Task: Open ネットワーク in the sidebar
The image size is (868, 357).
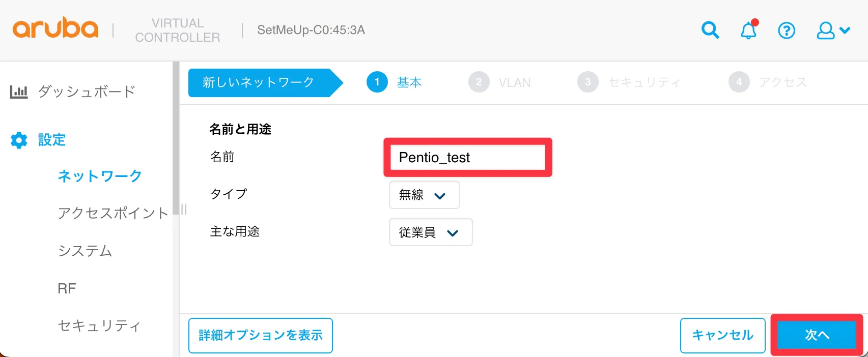Action: point(100,176)
